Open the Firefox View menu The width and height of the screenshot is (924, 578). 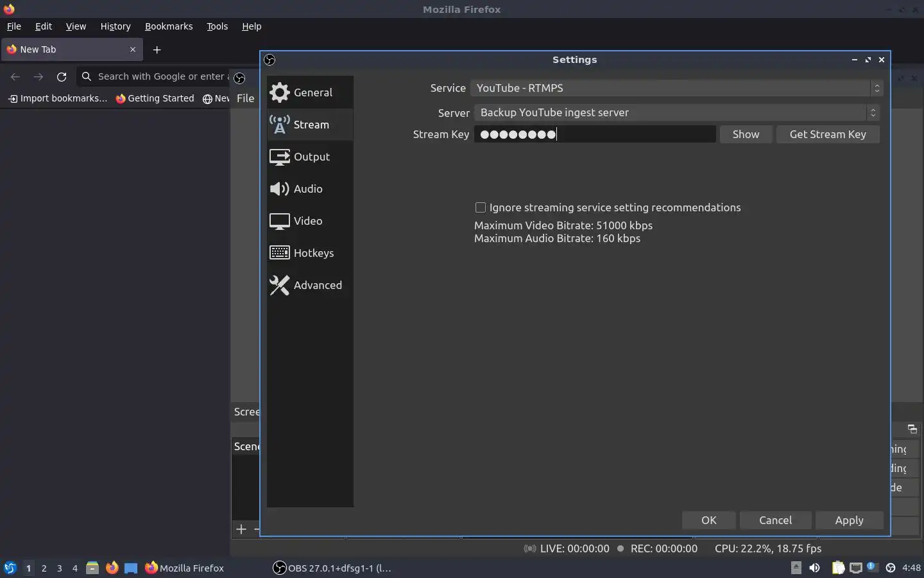click(76, 26)
